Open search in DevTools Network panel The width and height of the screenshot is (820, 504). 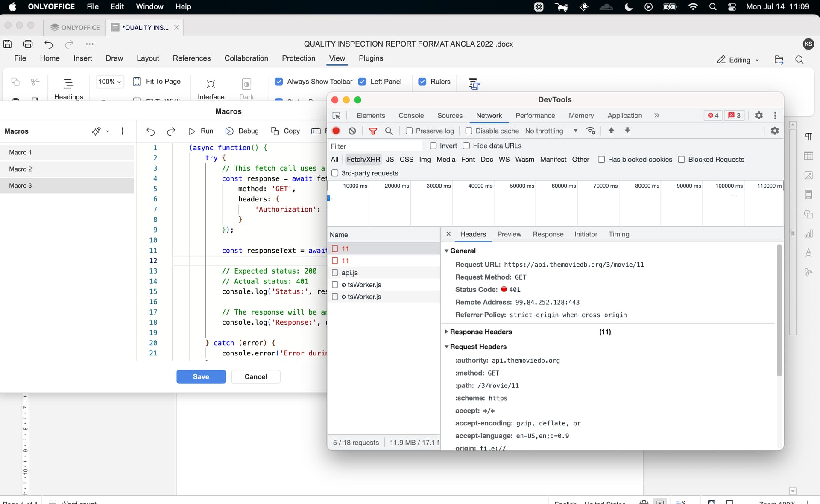pos(389,131)
